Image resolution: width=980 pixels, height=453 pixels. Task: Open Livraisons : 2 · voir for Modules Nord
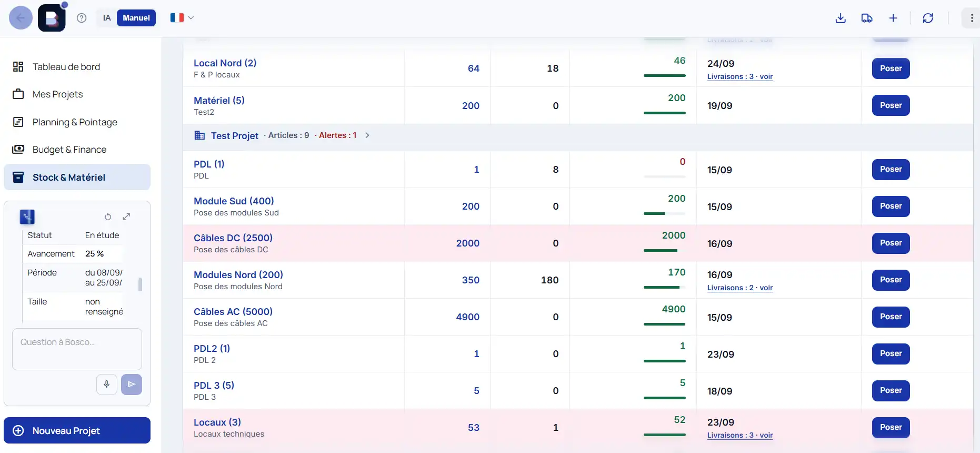739,288
